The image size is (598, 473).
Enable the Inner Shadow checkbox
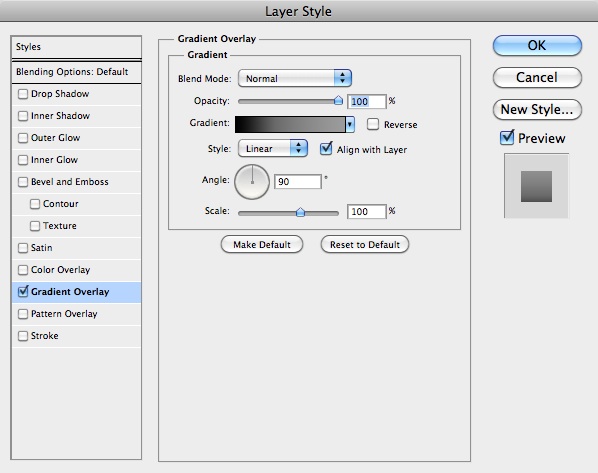click(x=23, y=116)
